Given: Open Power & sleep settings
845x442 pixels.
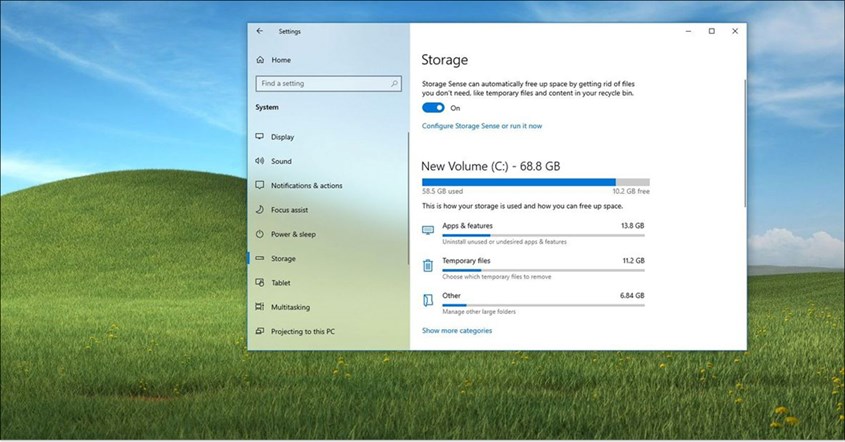Looking at the screenshot, I should point(293,234).
